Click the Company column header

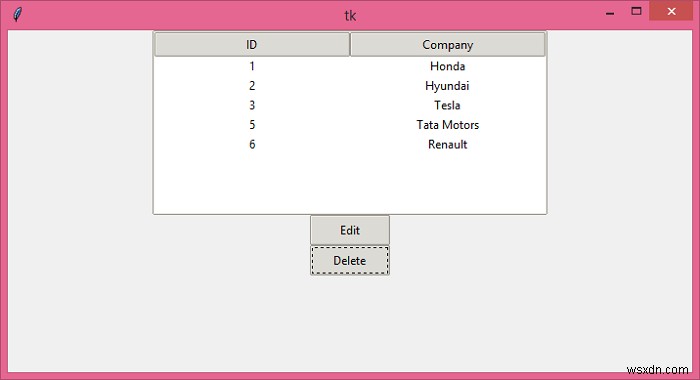tap(448, 45)
